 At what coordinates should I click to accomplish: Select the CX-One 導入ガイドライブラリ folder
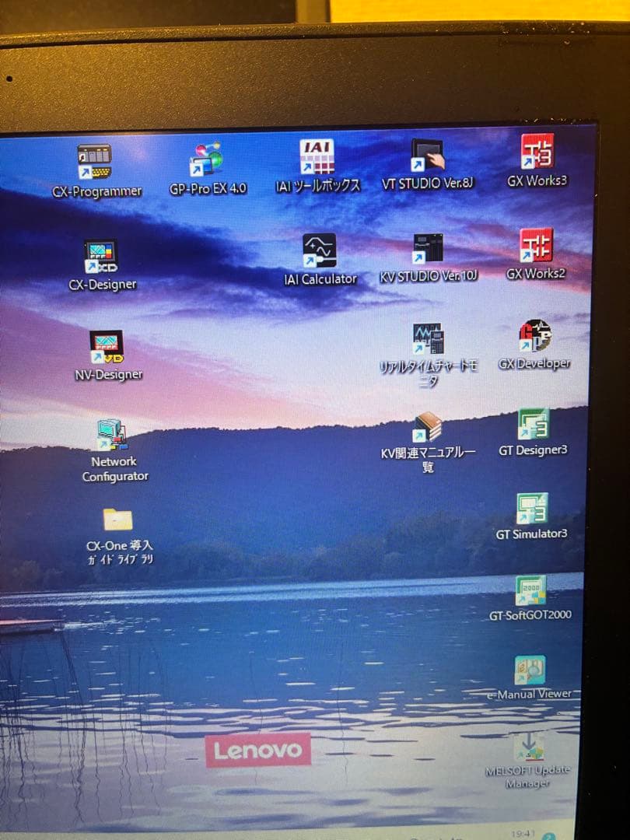[117, 520]
